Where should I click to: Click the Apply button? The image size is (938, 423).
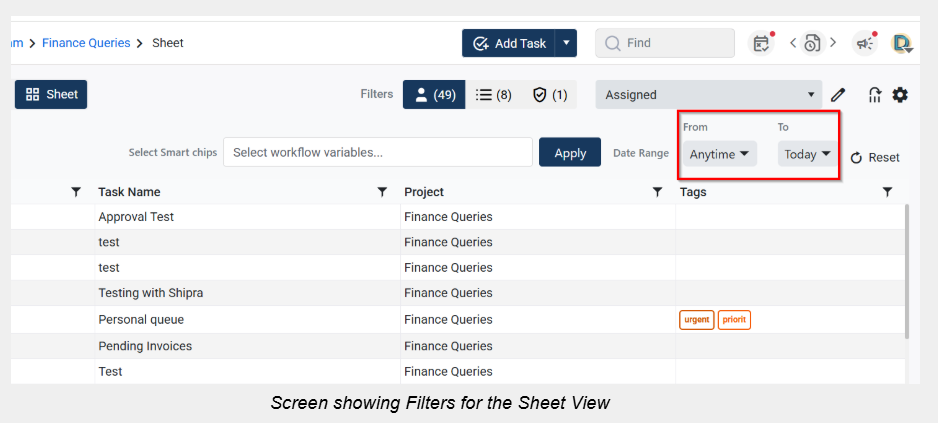coord(570,153)
